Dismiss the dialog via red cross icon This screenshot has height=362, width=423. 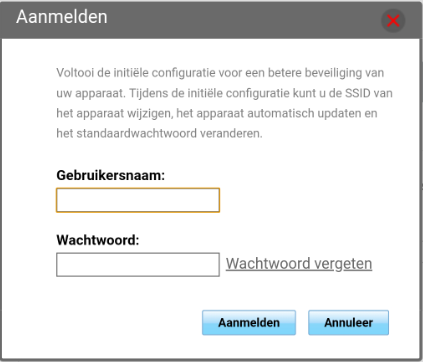393,21
